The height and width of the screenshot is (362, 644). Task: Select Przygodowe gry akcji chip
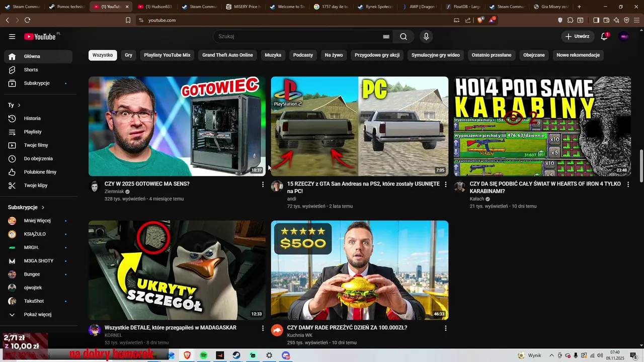377,55
